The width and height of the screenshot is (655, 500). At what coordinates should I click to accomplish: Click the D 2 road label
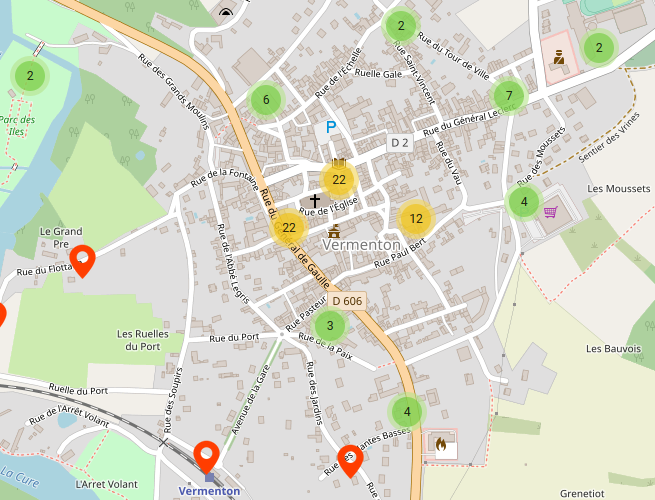[x=400, y=143]
